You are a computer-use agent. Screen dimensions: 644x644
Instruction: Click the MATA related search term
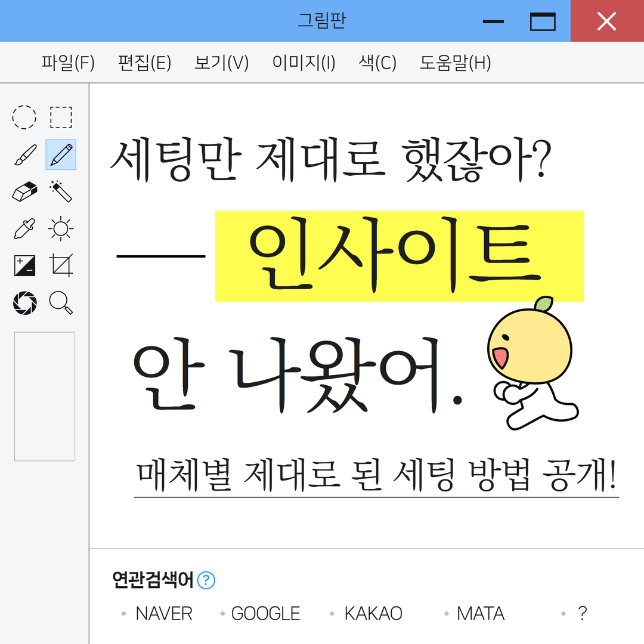[x=480, y=614]
